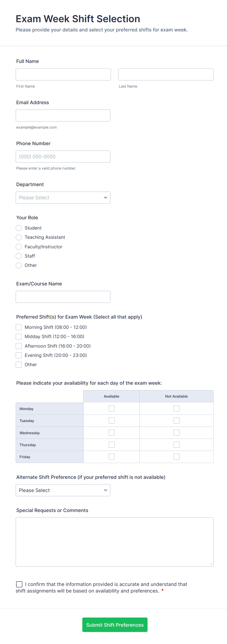
Task: Select the Student role radio button
Action: [x=19, y=228]
